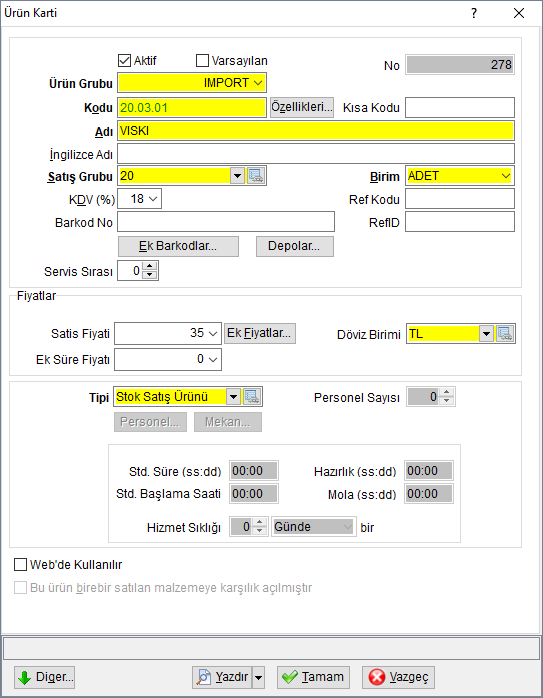Viewport: 543px width, 698px height.
Task: Open the Döviz Birimi lookup icon
Action: pyautogui.click(x=505, y=333)
